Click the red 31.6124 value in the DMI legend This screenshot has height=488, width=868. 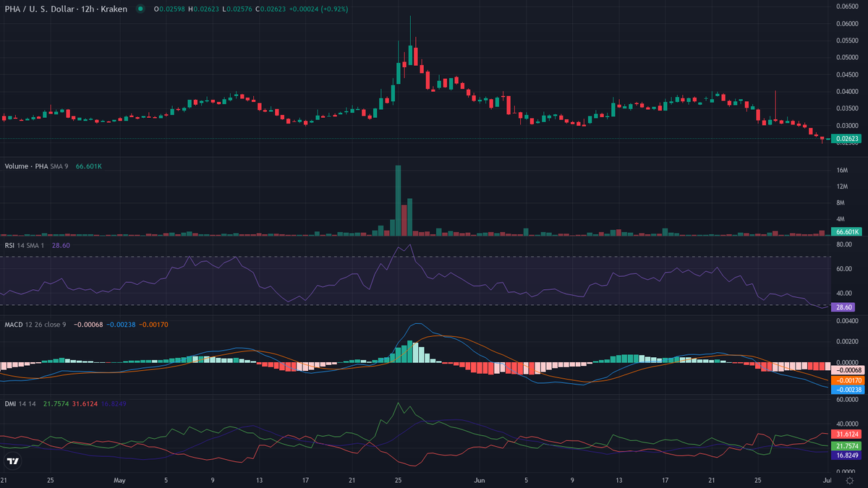[x=85, y=404]
